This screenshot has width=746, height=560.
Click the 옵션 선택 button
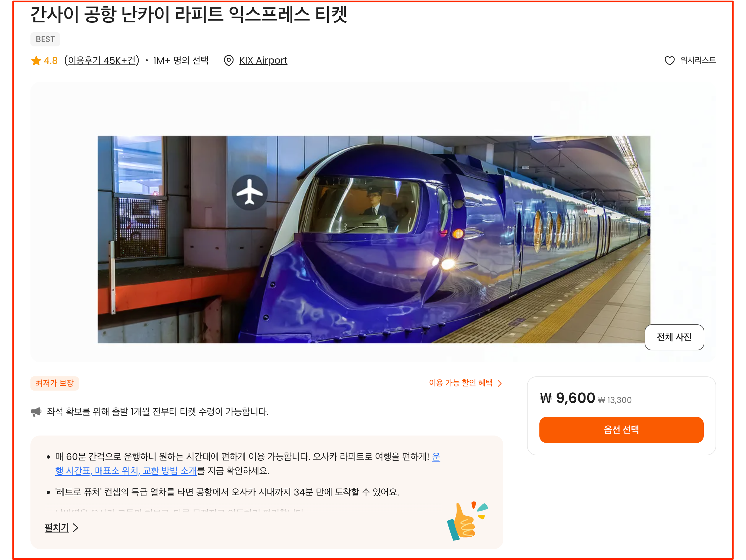(621, 430)
